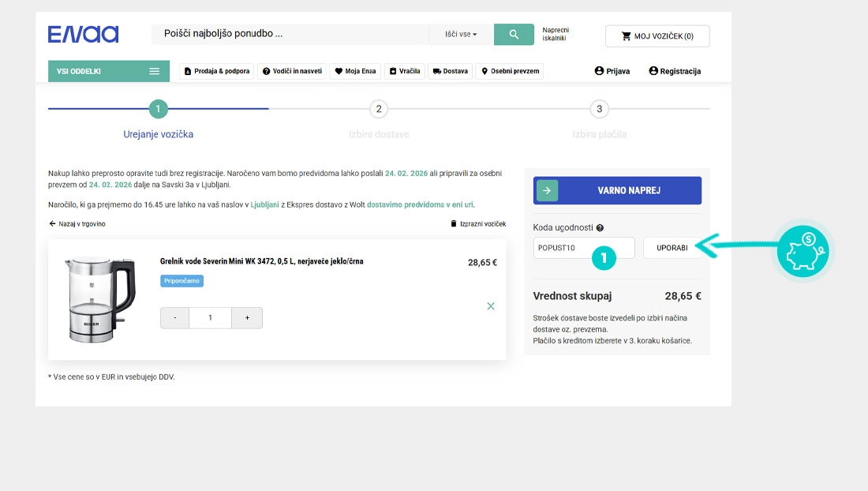Empty cart with Izprazni voziček

click(x=477, y=224)
